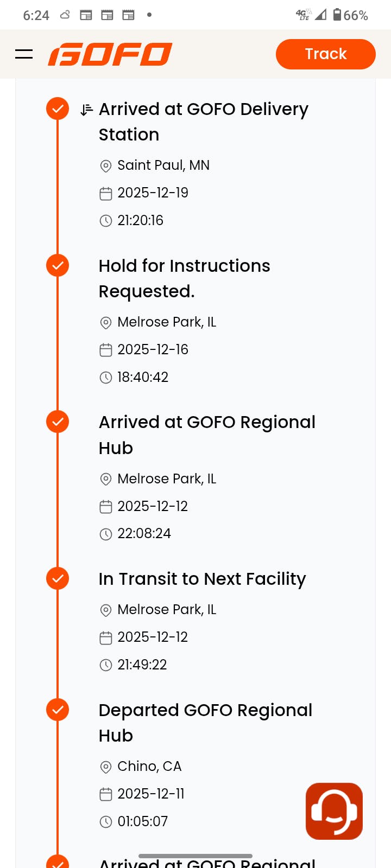
Task: Tap the Saint Paul, MN location text
Action: click(163, 165)
